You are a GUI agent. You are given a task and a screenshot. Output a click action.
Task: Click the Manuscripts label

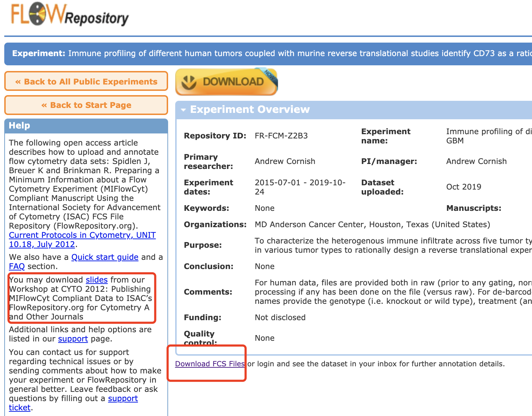point(474,208)
